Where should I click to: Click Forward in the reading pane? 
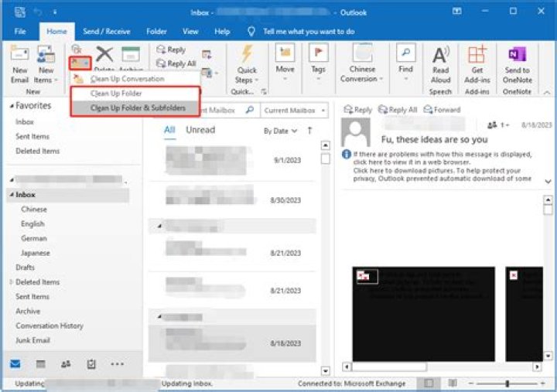click(x=443, y=110)
